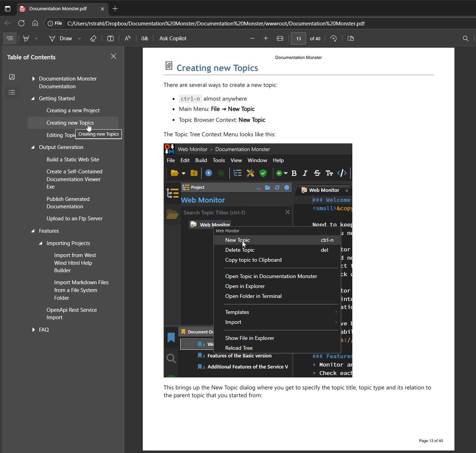Image resolution: width=476 pixels, height=453 pixels.
Task: Collapse the Importing Projects outline section
Action: (41, 243)
